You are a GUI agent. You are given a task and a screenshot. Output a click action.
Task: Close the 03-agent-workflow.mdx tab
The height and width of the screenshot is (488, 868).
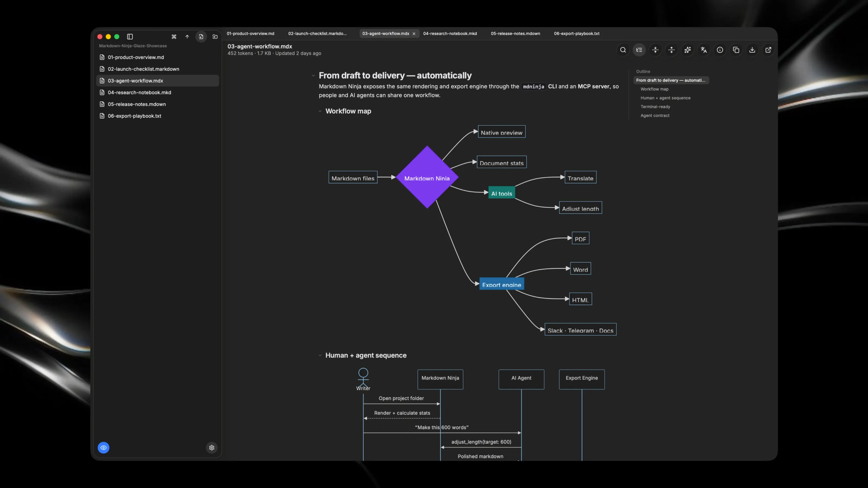point(414,34)
